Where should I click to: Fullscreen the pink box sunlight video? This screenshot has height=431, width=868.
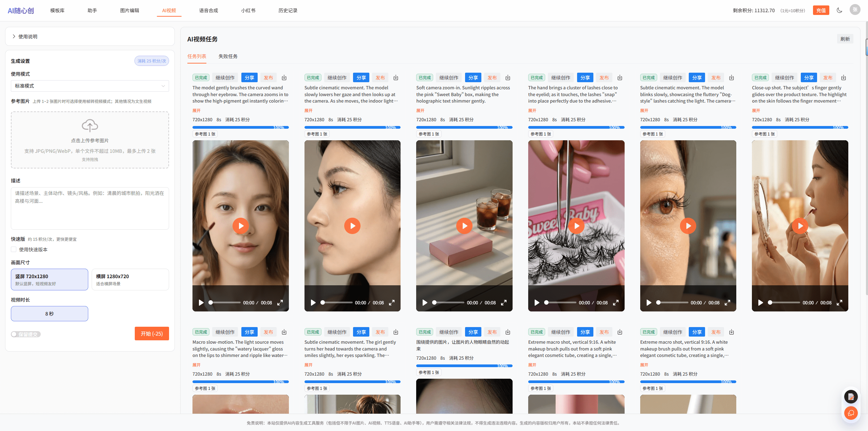[x=504, y=303]
